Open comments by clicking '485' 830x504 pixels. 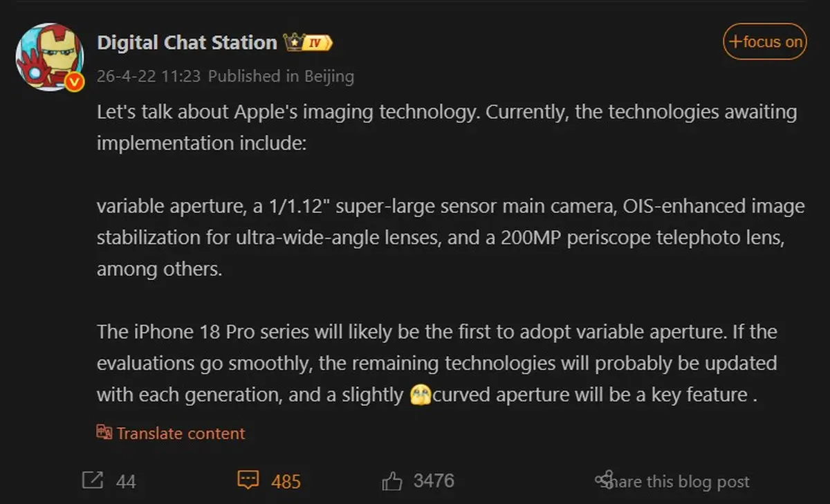point(286,480)
